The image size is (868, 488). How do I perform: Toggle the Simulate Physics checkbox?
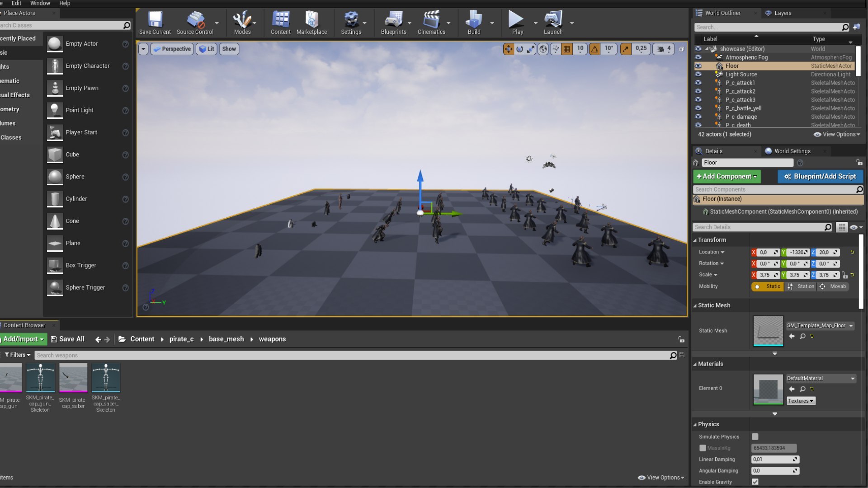(x=755, y=436)
